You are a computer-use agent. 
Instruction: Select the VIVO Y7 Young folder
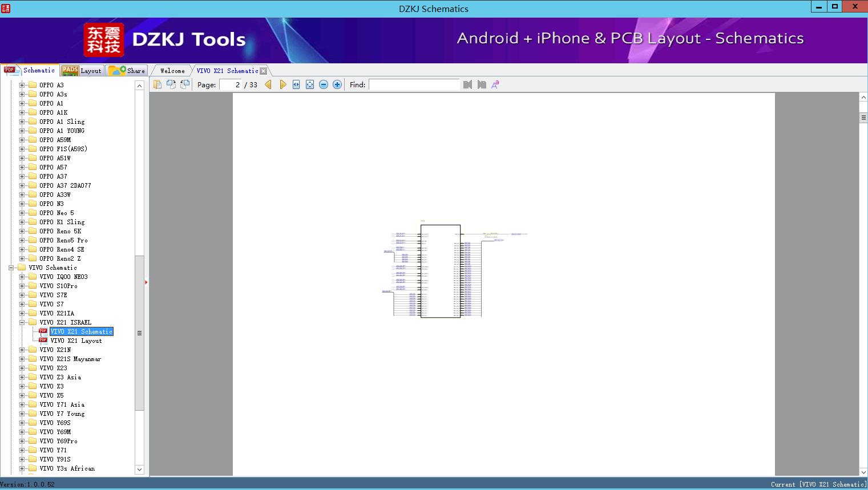[62, 414]
